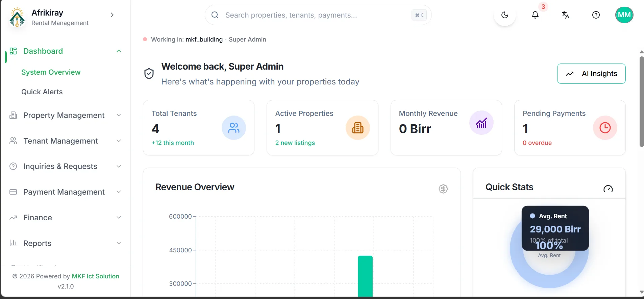Open help with the question mark icon
This screenshot has height=299, width=644.
[596, 15]
